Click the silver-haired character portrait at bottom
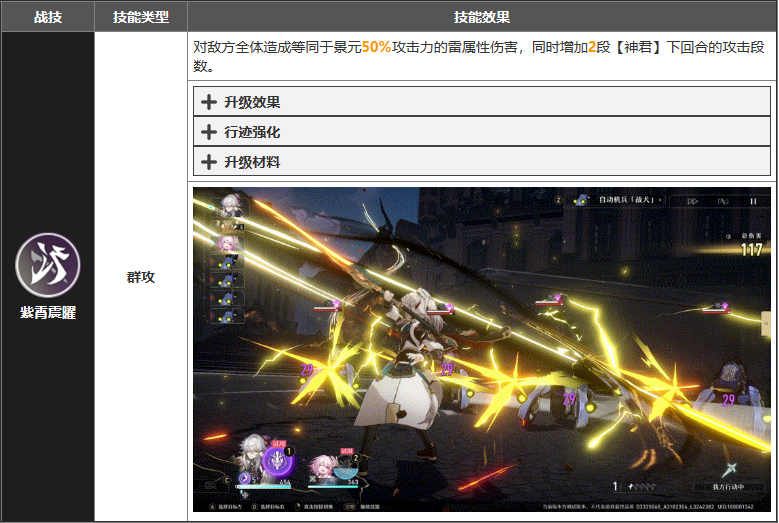The width and height of the screenshot is (779, 523). (252, 459)
